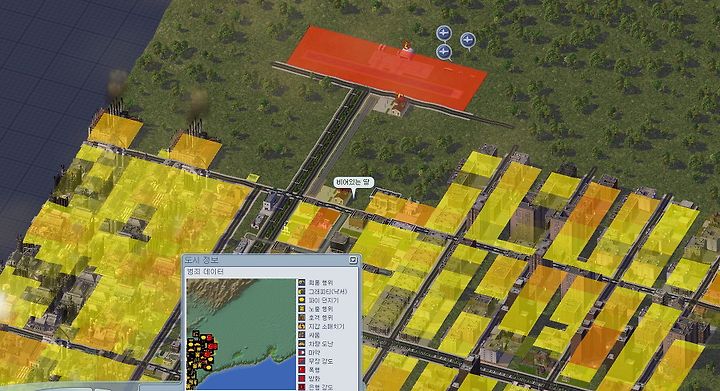The height and width of the screenshot is (391, 720).
Task: Select the 희롱 행위 legend icon
Action: (302, 283)
